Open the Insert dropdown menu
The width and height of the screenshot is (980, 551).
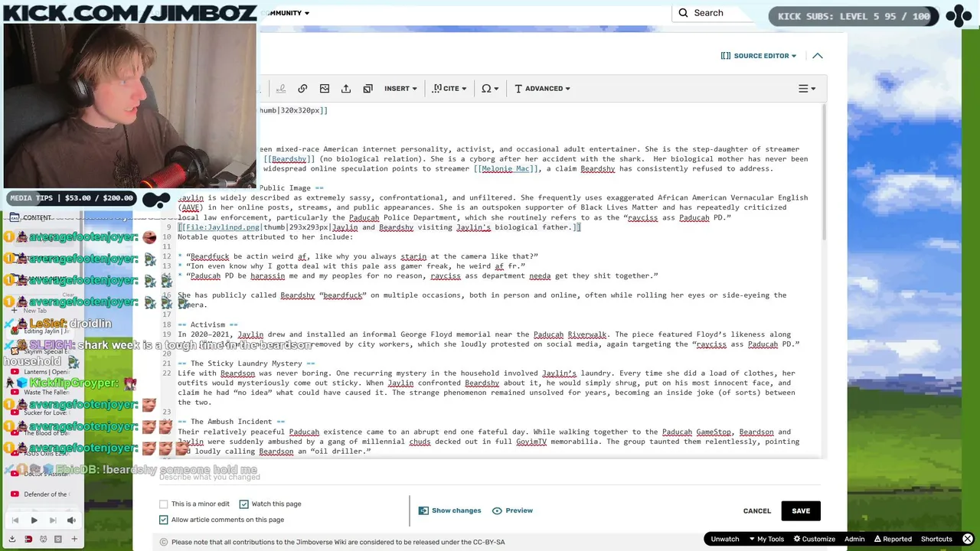click(400, 89)
